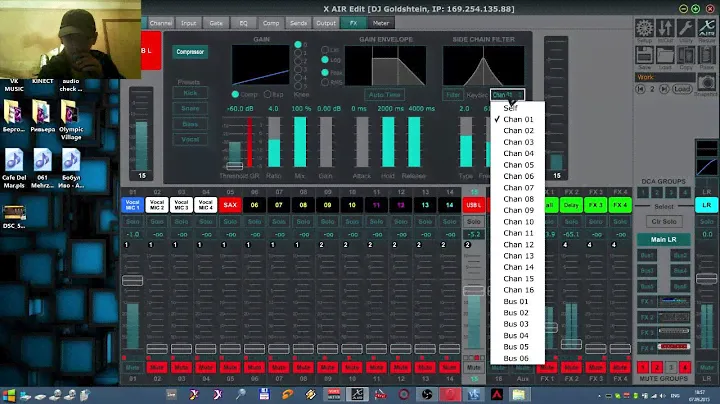The height and width of the screenshot is (404, 720).
Task: Open the DSC desktop folder icon
Action: 15,216
